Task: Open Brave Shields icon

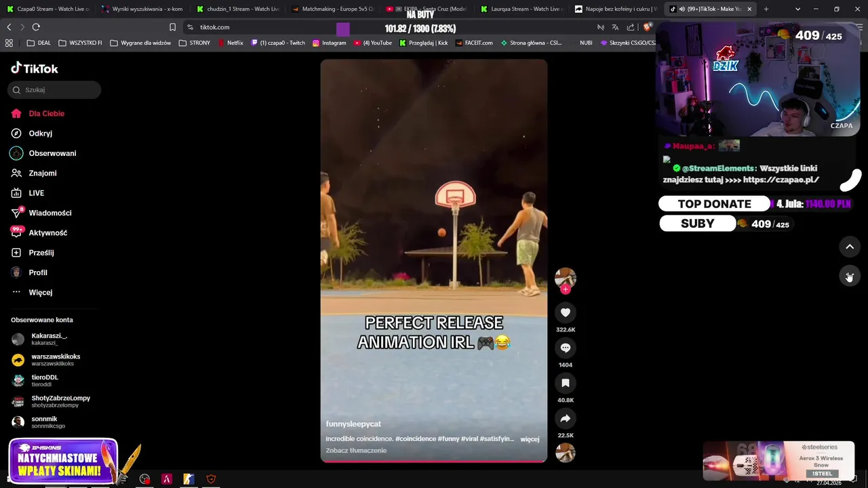Action: 648,27
